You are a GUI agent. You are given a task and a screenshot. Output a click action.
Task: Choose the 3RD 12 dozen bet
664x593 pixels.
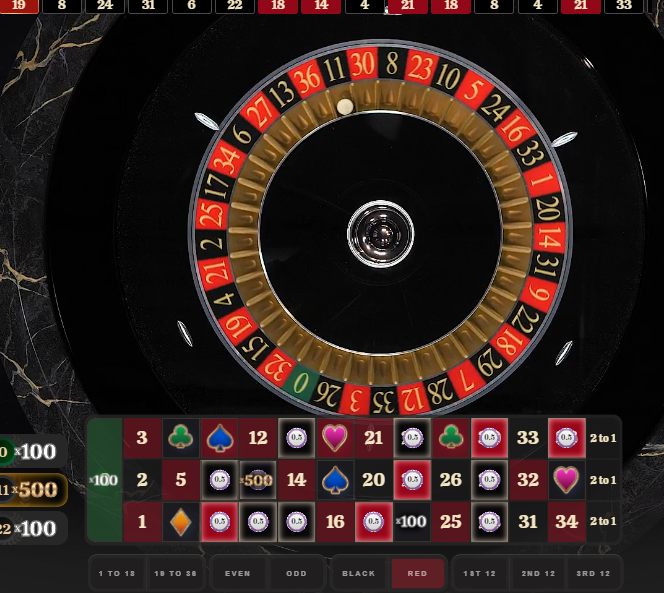[x=593, y=574]
